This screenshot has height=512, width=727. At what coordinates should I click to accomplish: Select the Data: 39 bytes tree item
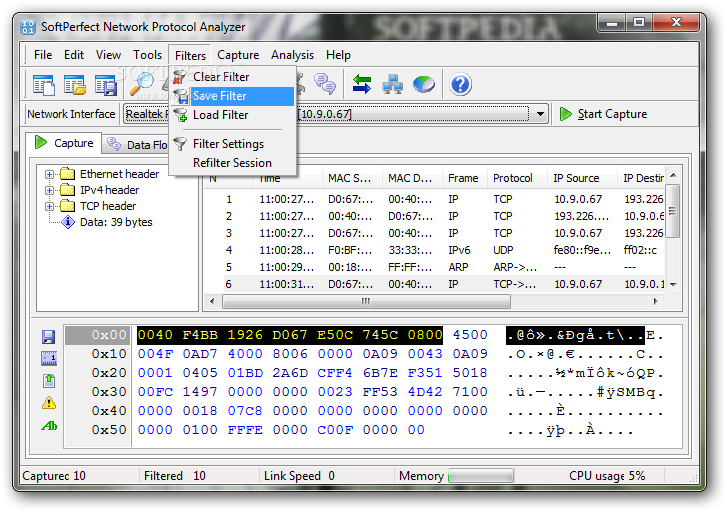point(116,222)
